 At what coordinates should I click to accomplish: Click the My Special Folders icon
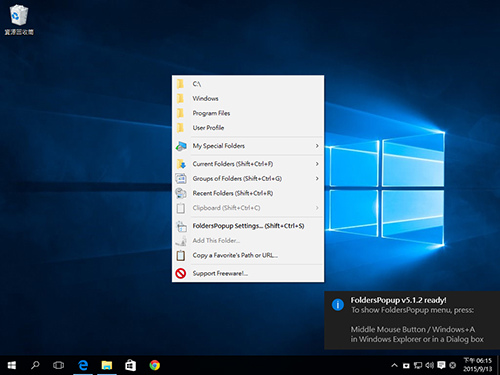coord(181,146)
